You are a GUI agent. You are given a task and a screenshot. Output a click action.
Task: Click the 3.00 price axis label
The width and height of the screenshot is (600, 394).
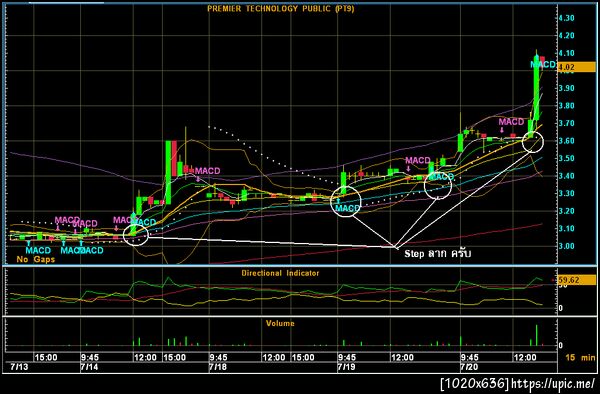point(566,246)
